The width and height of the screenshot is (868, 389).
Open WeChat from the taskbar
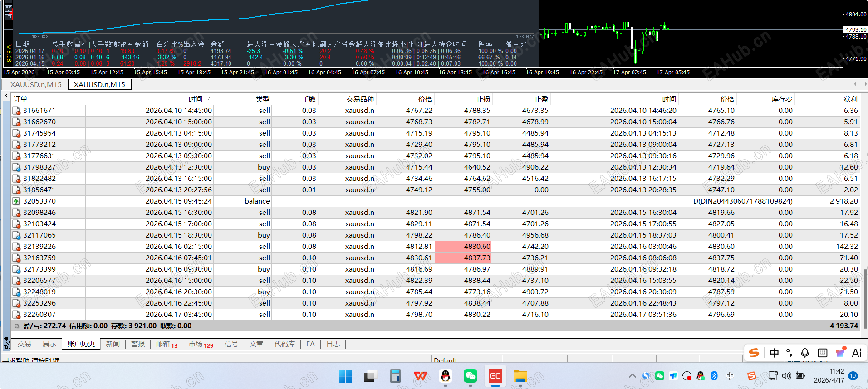click(x=470, y=376)
